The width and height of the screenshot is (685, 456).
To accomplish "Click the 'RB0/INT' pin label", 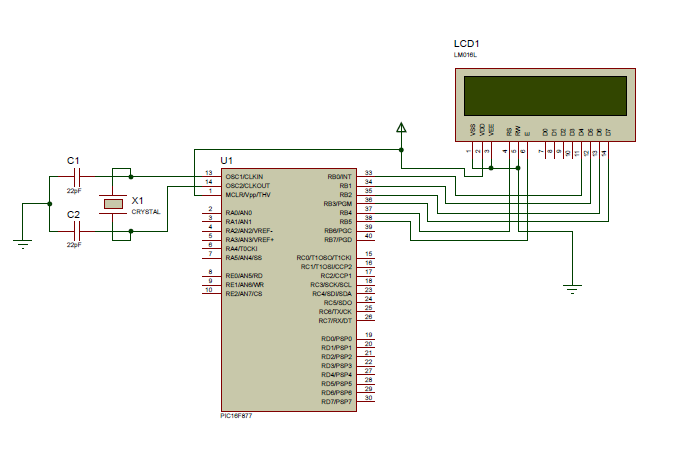I will 339,177.
